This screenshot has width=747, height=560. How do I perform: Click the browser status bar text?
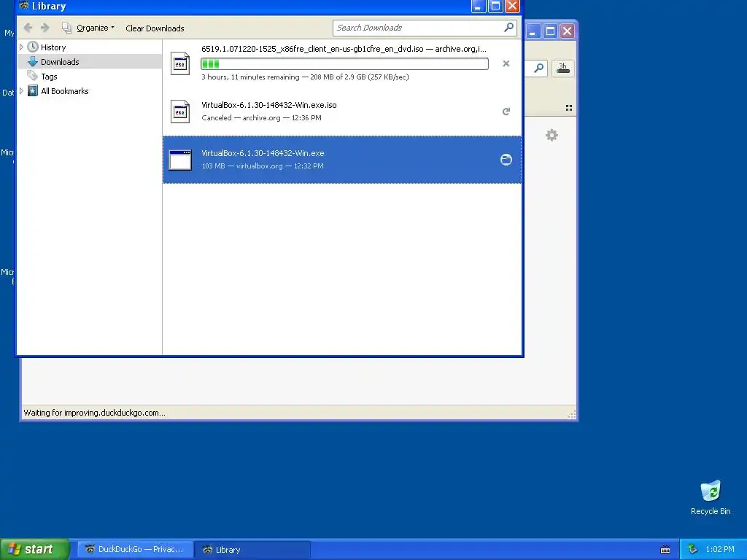pos(94,413)
